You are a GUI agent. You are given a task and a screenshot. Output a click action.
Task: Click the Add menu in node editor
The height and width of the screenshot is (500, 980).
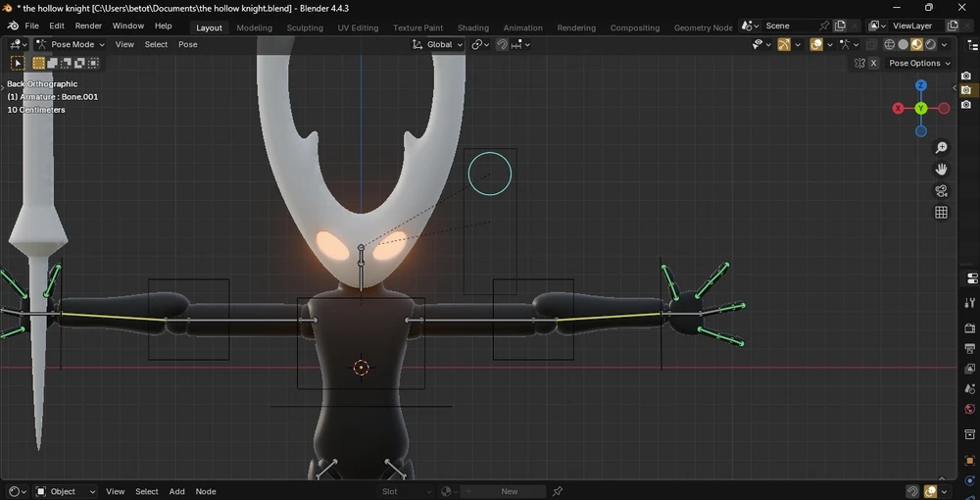click(176, 491)
